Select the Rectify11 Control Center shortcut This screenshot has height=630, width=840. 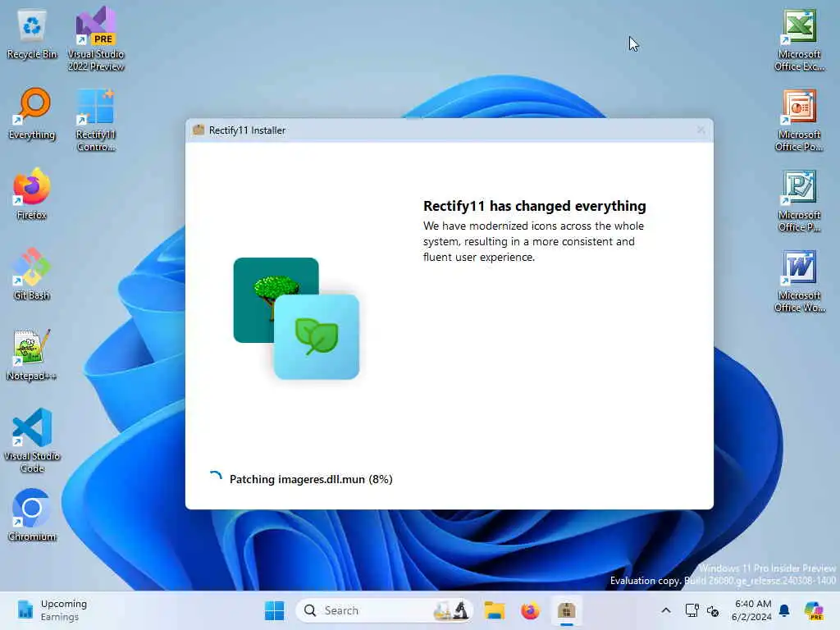[x=96, y=120]
